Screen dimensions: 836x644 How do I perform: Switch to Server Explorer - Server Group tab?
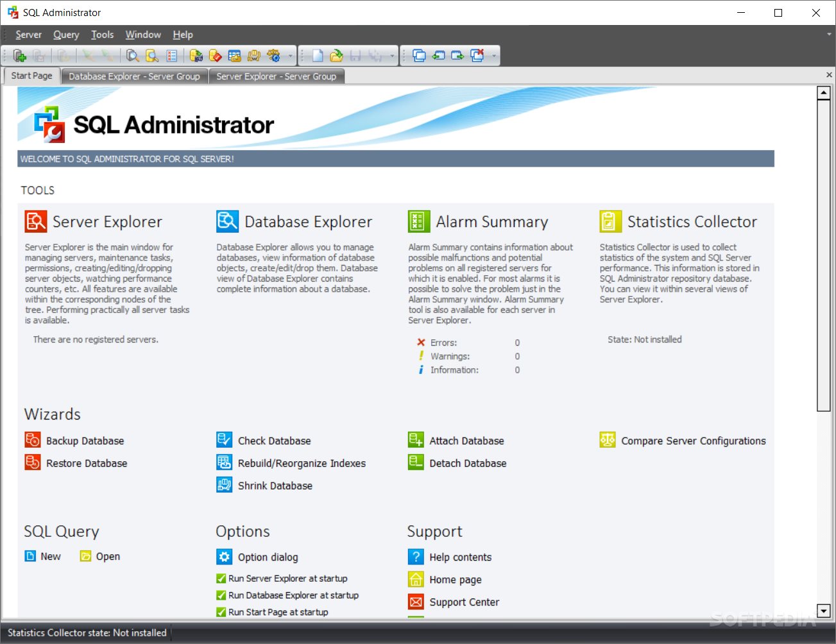tap(277, 76)
